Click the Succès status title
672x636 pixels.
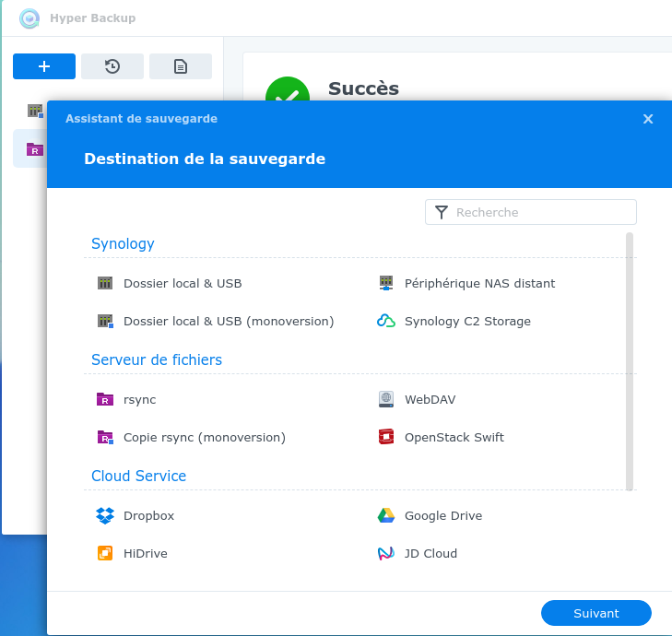pos(363,88)
